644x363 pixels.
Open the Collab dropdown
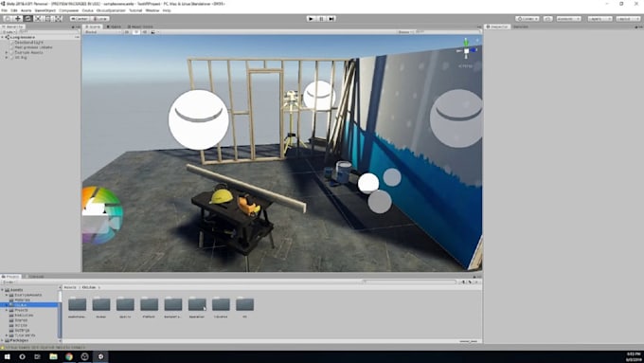coord(528,19)
